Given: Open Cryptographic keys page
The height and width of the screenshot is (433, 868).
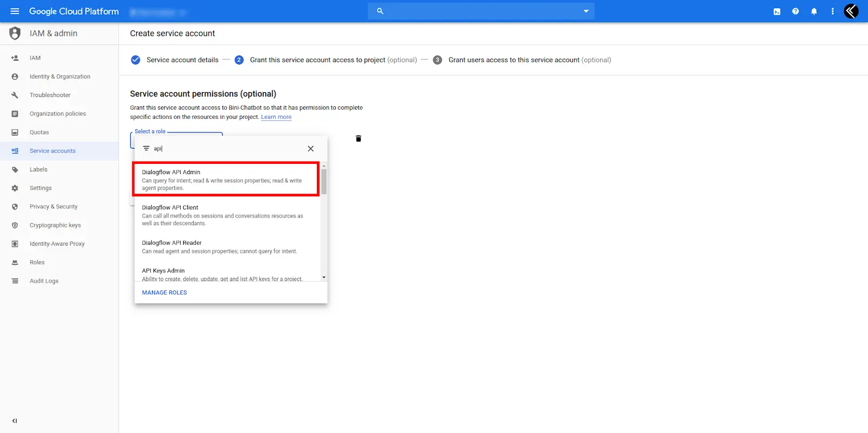Looking at the screenshot, I should tap(55, 225).
